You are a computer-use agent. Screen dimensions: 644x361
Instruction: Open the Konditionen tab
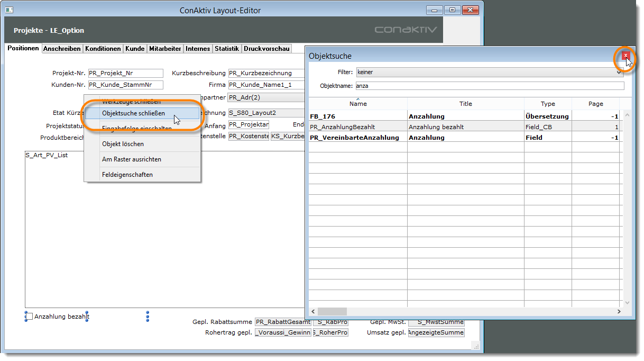coord(103,49)
